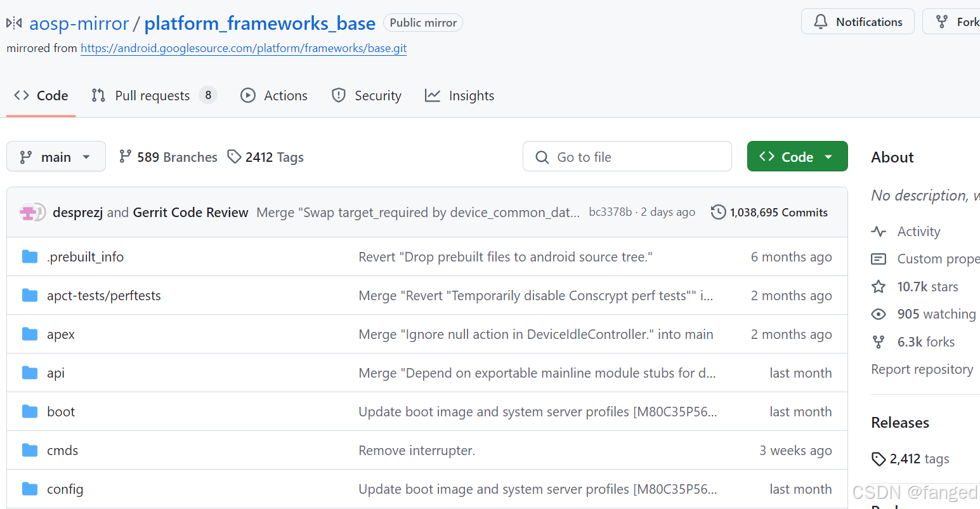This screenshot has height=509, width=980.
Task: Open commit hash bc3378b
Action: (610, 212)
